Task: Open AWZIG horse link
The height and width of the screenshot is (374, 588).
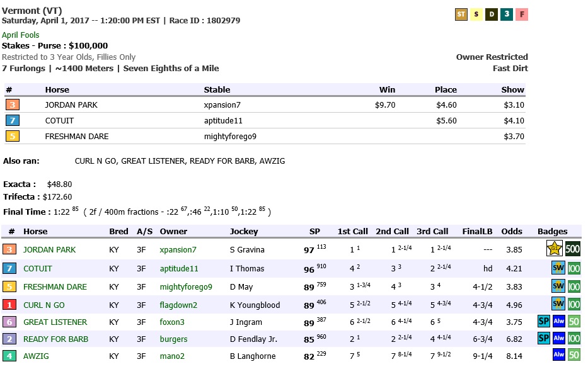Action: pyautogui.click(x=36, y=356)
